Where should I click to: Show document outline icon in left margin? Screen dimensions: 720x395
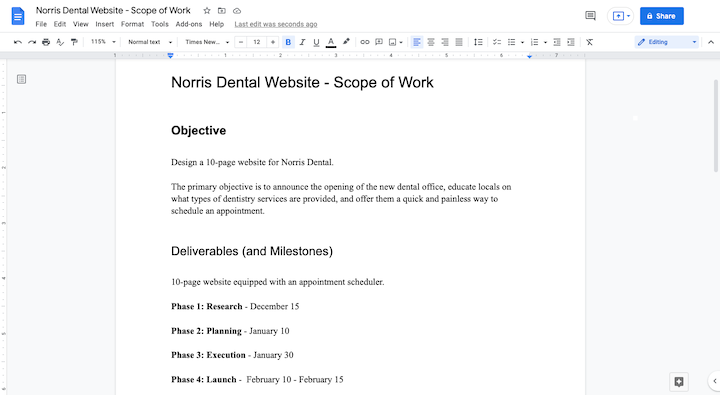click(21, 79)
